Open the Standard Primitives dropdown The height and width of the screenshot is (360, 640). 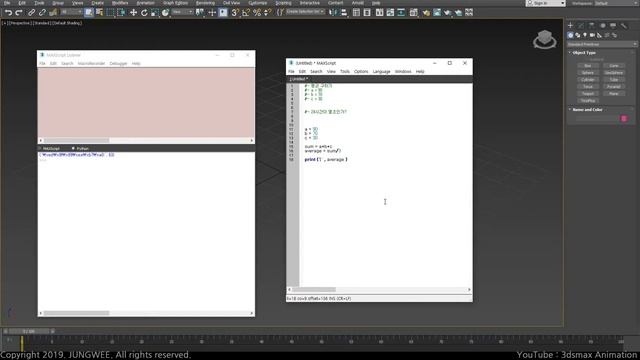coord(602,44)
